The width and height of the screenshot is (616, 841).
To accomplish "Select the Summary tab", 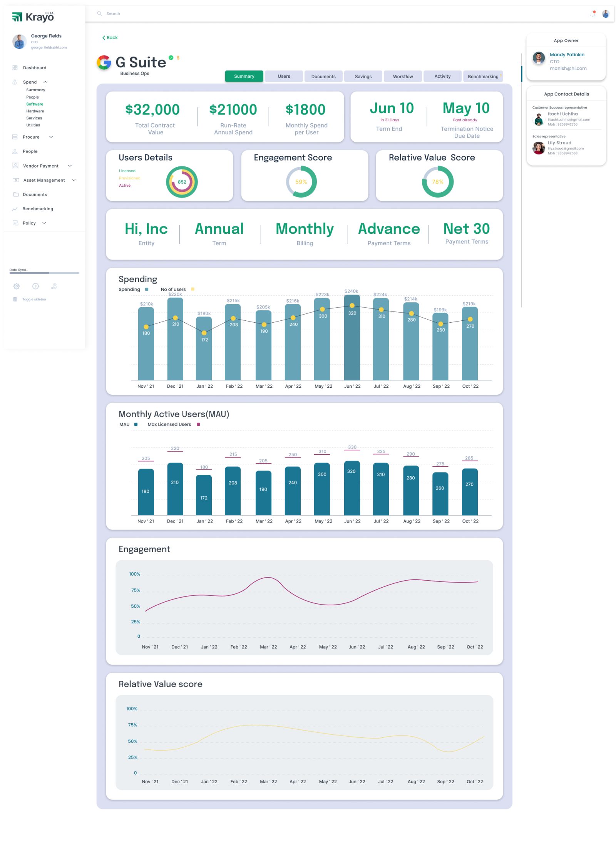I will pos(244,76).
